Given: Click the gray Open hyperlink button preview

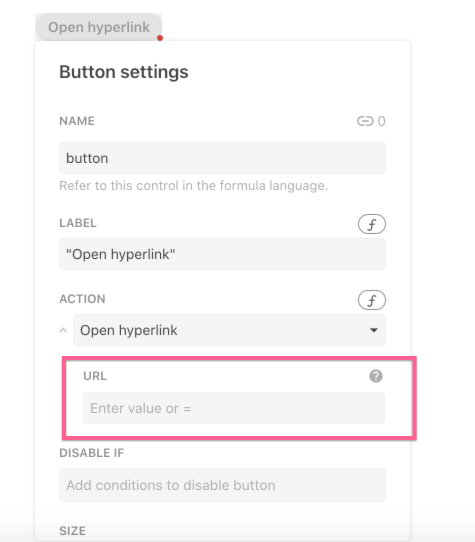Looking at the screenshot, I should pos(99,27).
